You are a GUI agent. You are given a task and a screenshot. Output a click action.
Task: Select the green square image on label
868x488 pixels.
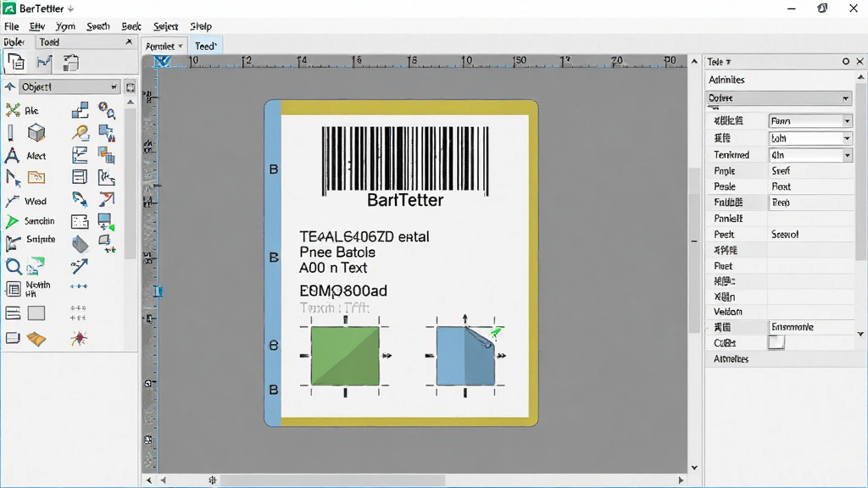point(345,356)
